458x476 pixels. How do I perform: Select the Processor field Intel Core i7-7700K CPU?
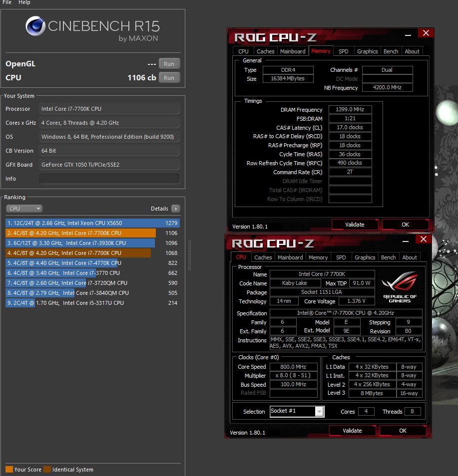click(109, 109)
